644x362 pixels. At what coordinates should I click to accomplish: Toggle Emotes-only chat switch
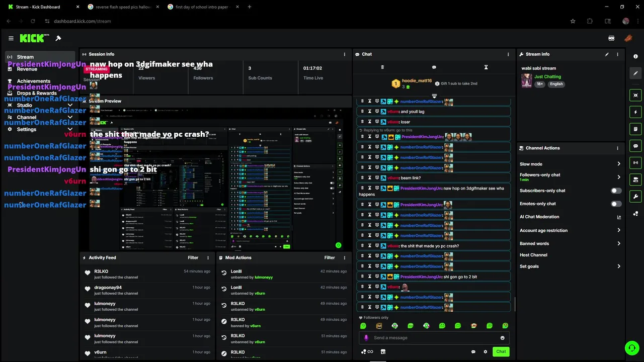tap(616, 204)
